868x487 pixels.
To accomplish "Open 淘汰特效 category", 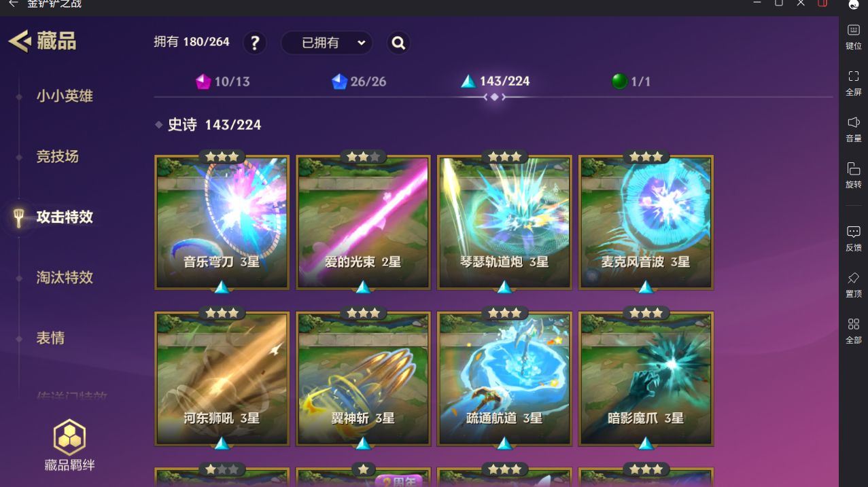I will pyautogui.click(x=65, y=277).
